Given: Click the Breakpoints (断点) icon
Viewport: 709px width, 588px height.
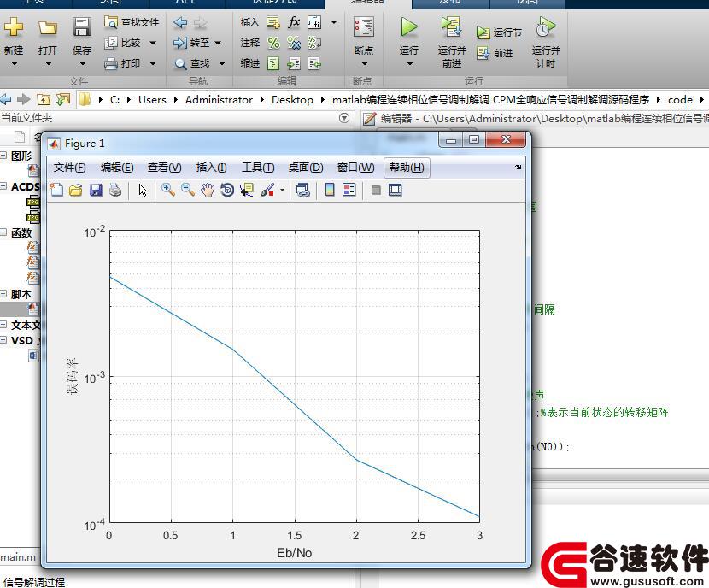Looking at the screenshot, I should (x=364, y=27).
